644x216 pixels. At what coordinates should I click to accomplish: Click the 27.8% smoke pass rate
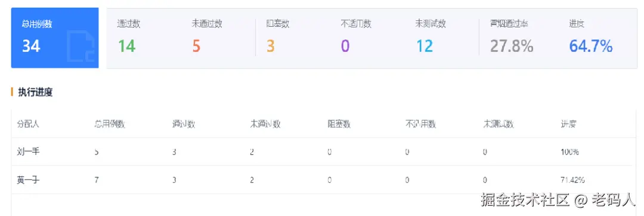point(512,46)
